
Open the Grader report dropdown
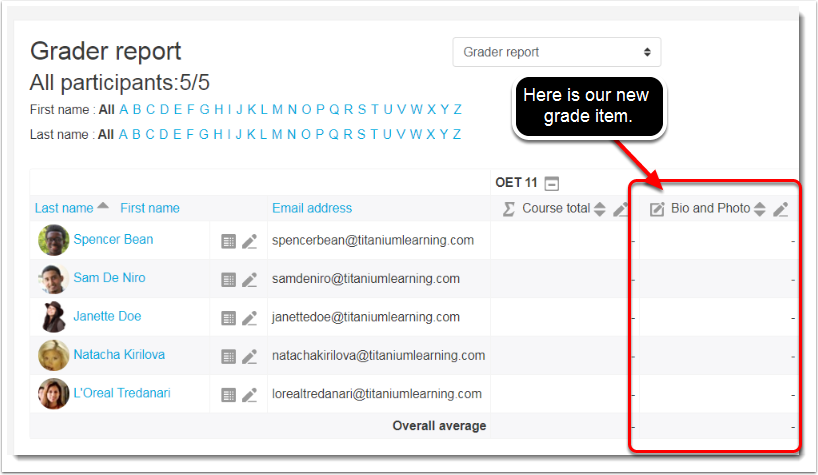[x=557, y=52]
